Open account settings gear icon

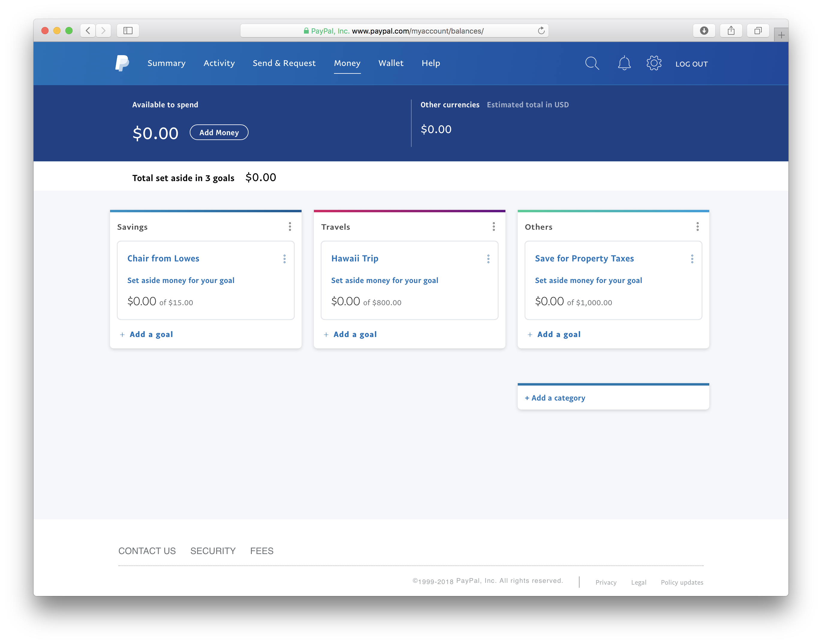pyautogui.click(x=654, y=63)
